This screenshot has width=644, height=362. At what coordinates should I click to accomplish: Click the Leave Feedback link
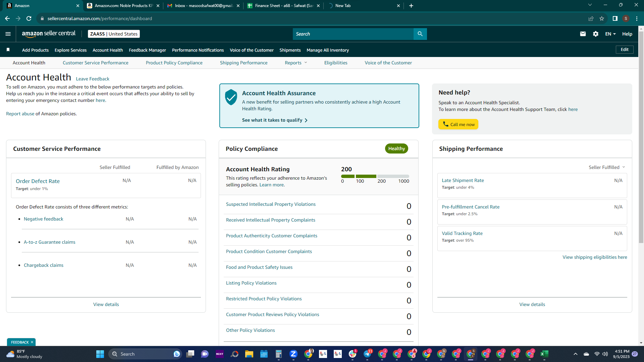point(93,79)
